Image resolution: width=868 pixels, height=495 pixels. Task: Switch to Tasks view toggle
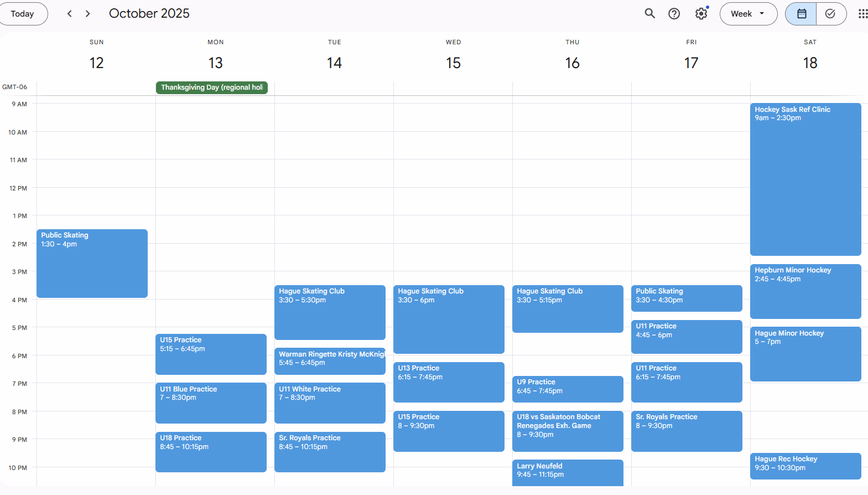[830, 14]
